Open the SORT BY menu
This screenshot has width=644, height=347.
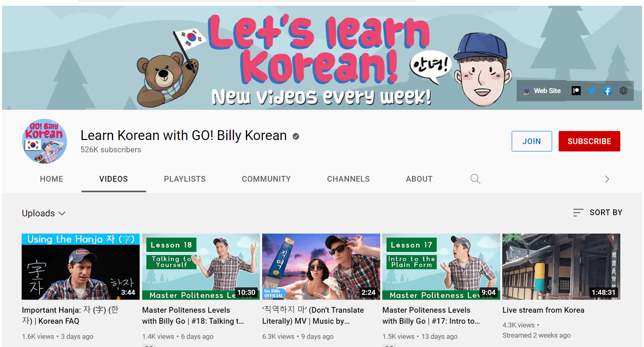point(597,212)
